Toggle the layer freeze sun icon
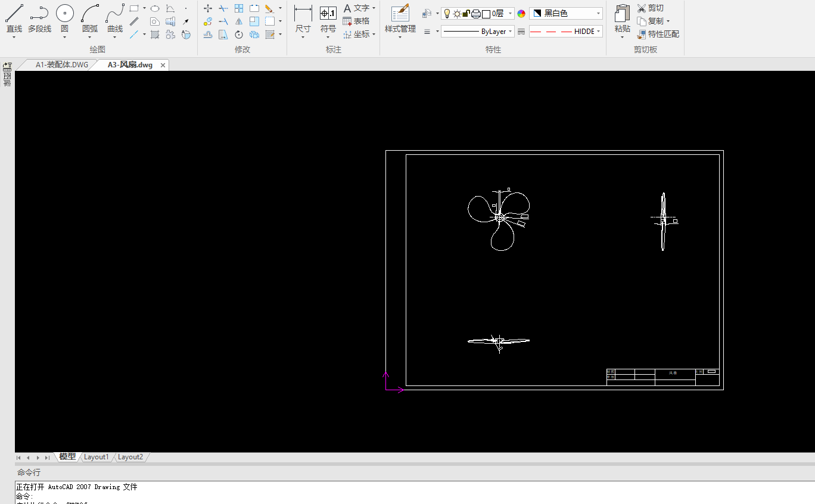Image resolution: width=815 pixels, height=504 pixels. pyautogui.click(x=457, y=14)
